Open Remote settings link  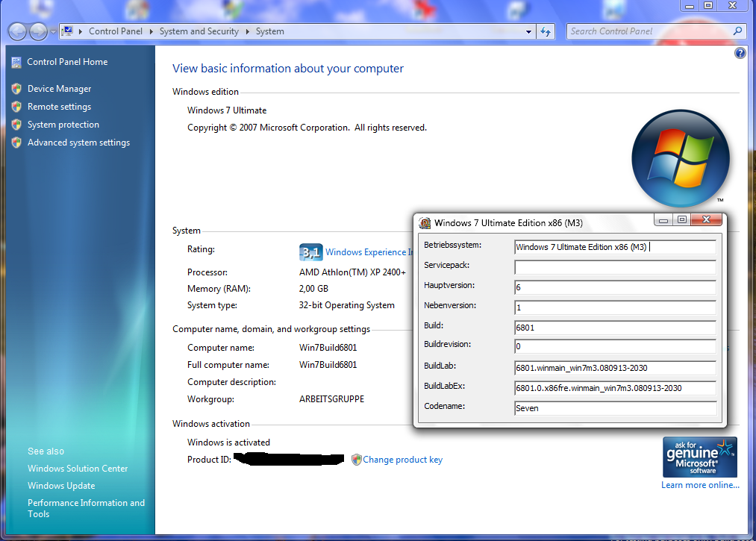point(59,107)
